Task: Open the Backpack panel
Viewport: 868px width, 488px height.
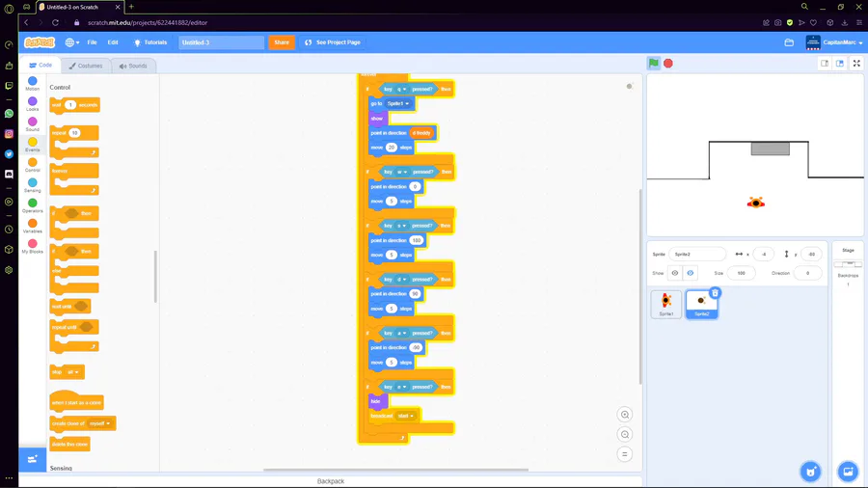Action: pos(331,481)
